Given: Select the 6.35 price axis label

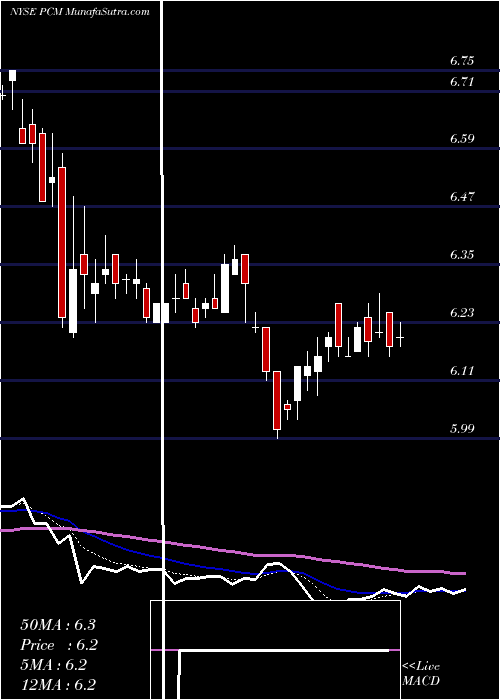Looking at the screenshot, I should pos(462,255).
